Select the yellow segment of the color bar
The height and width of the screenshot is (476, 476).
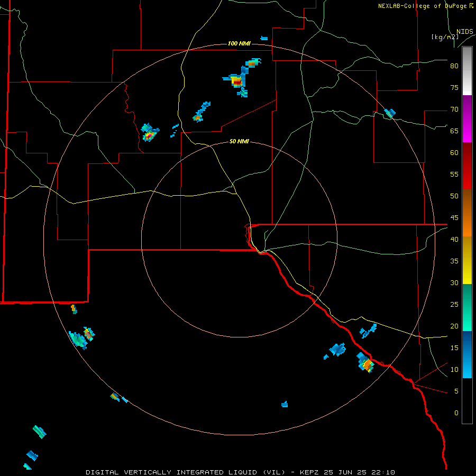[467, 260]
